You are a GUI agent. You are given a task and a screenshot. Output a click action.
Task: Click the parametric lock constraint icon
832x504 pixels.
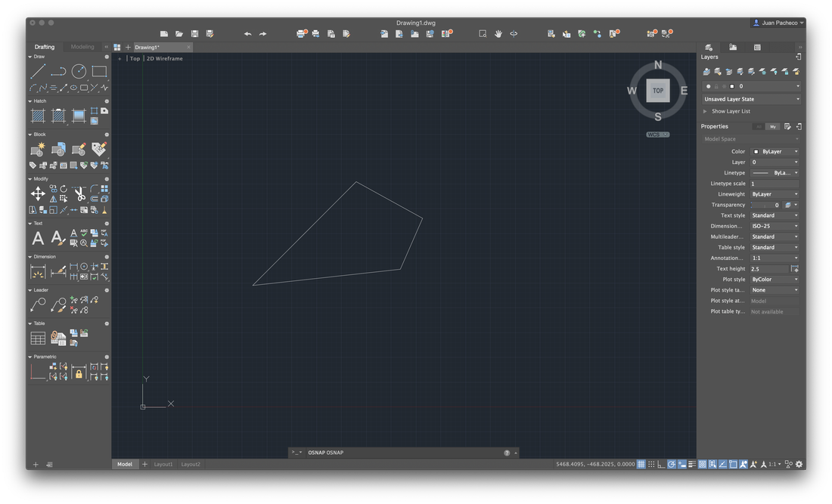(x=79, y=373)
